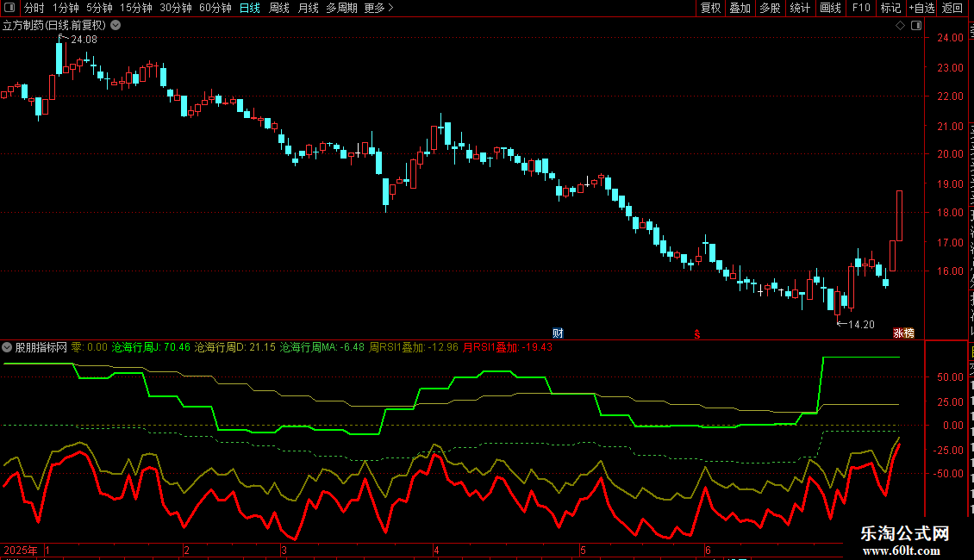
Task: Click the 沧海行周D: 21.15 value
Action: click(x=234, y=348)
